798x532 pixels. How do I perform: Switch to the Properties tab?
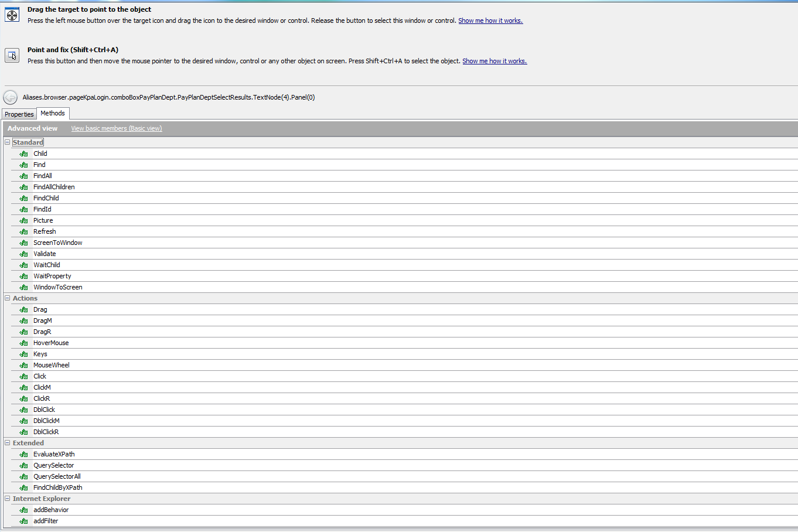[x=19, y=114]
